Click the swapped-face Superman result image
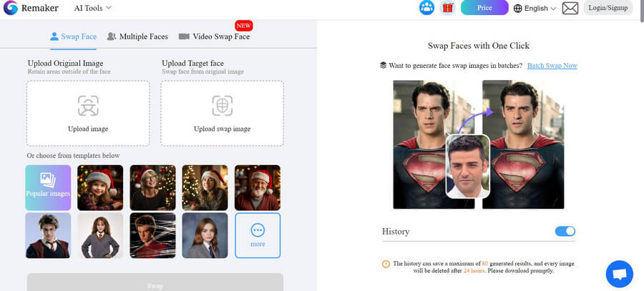This screenshot has width=644, height=291. 523,144
